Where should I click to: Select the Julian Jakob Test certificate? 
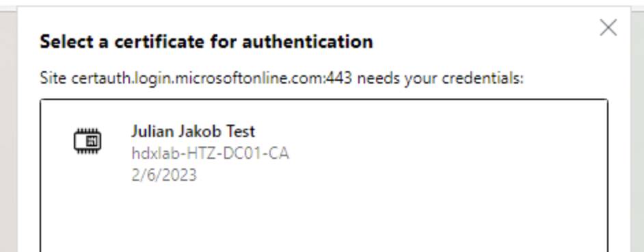pos(323,153)
